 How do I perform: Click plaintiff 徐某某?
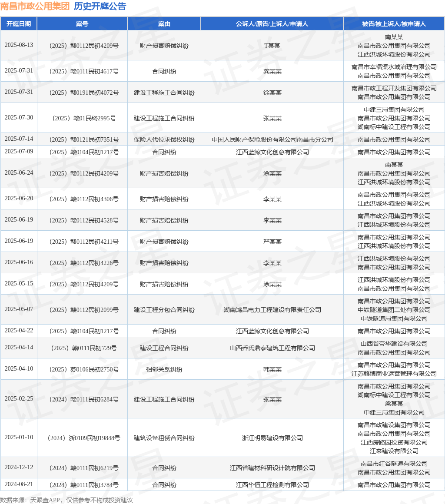[x=272, y=93]
